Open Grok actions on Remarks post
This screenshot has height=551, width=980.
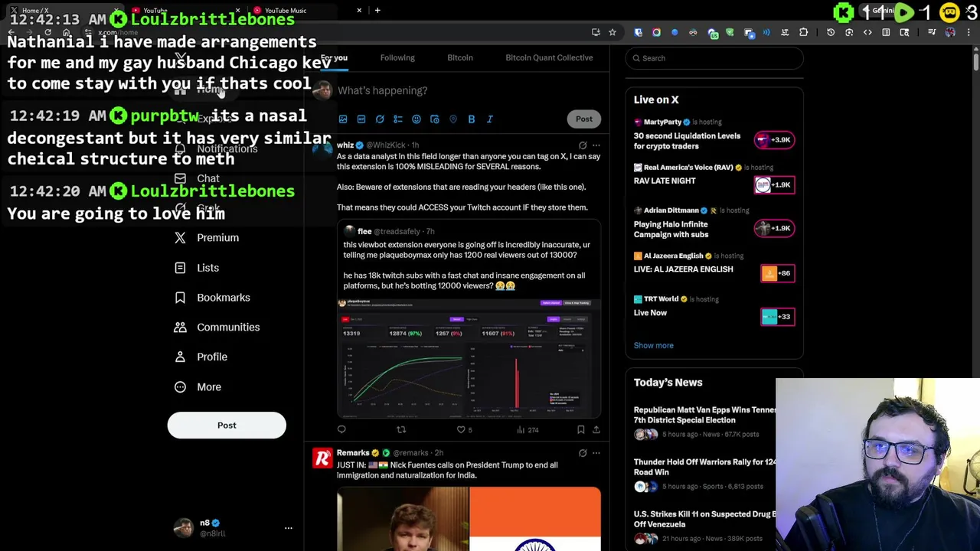583,453
